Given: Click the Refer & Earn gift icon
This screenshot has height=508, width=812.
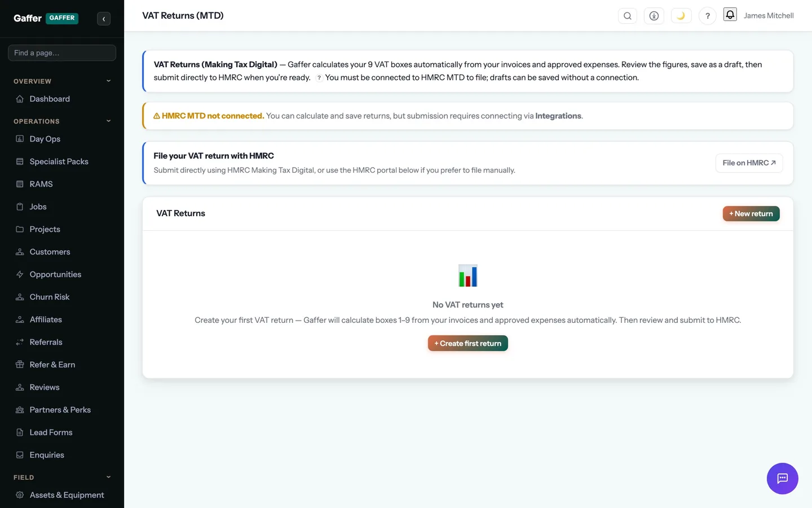Looking at the screenshot, I should (20, 365).
